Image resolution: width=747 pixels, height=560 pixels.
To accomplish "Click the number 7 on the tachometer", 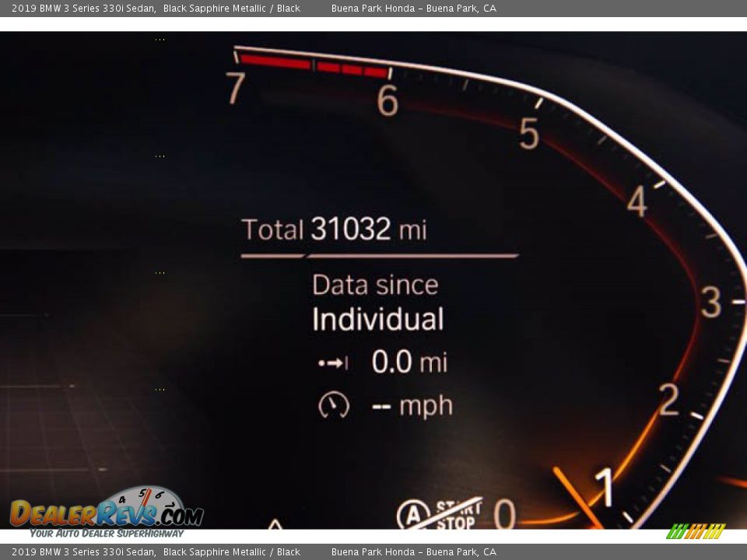I will pos(237,88).
